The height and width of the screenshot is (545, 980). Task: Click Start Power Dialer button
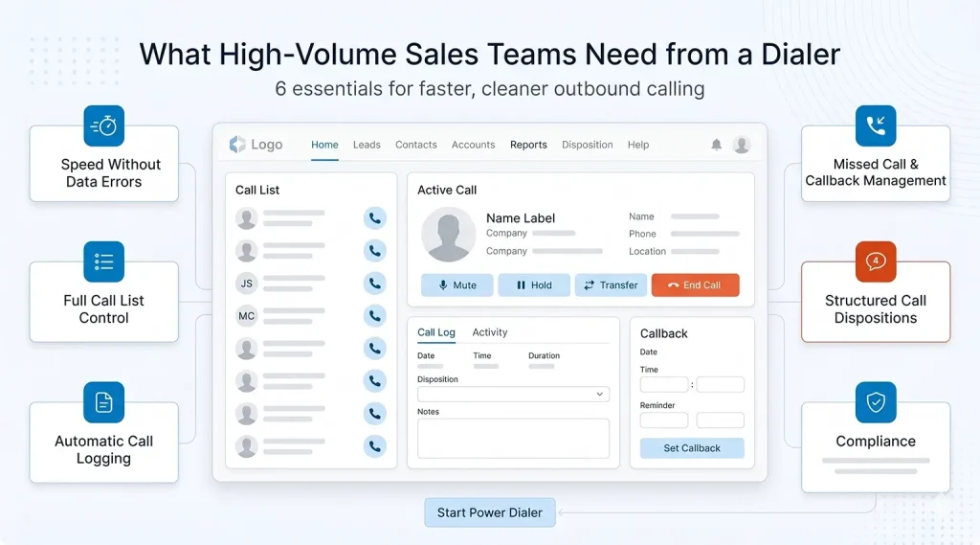click(x=489, y=512)
